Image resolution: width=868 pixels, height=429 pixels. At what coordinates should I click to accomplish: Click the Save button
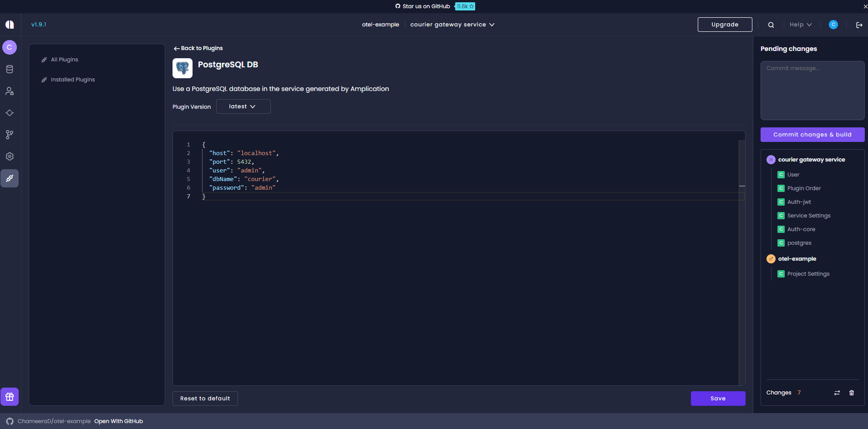coord(718,399)
